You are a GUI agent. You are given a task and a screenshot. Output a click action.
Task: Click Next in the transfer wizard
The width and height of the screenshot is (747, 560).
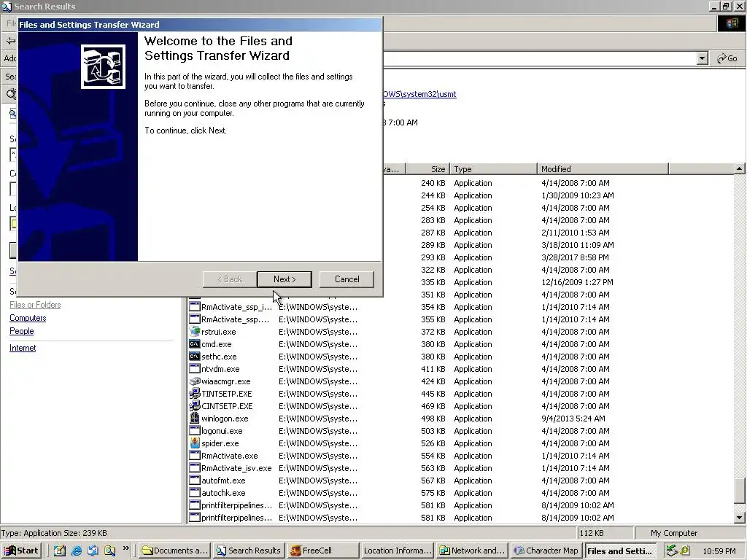[x=285, y=279]
